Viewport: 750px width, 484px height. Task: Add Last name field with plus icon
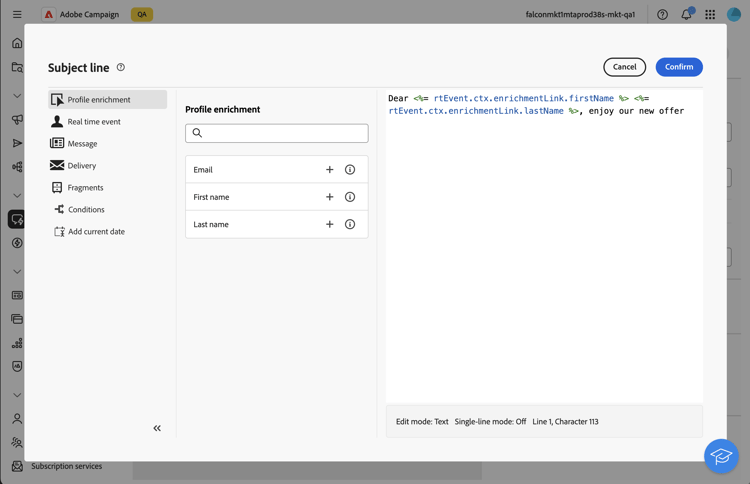[x=330, y=224]
